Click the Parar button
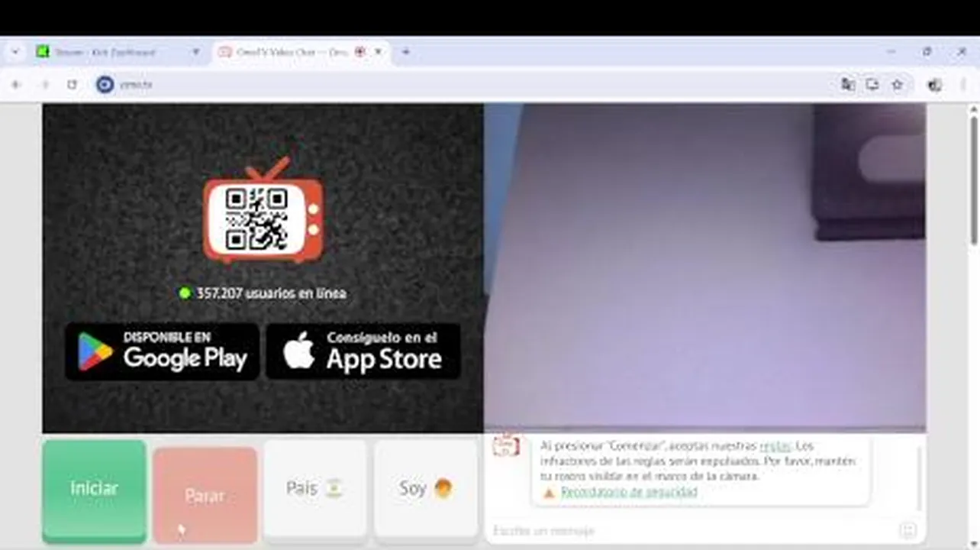Screen dimensions: 980x550 pyautogui.click(x=205, y=495)
